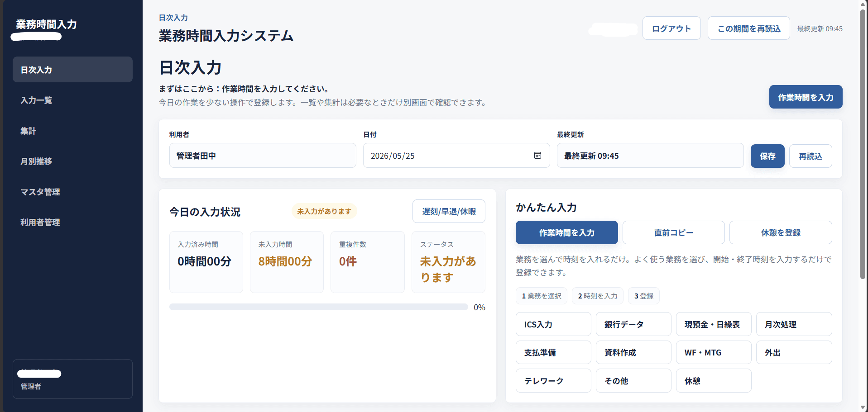The width and height of the screenshot is (868, 412).
Task: Click the 最終更新 09:45 text at top right
Action: pos(820,28)
